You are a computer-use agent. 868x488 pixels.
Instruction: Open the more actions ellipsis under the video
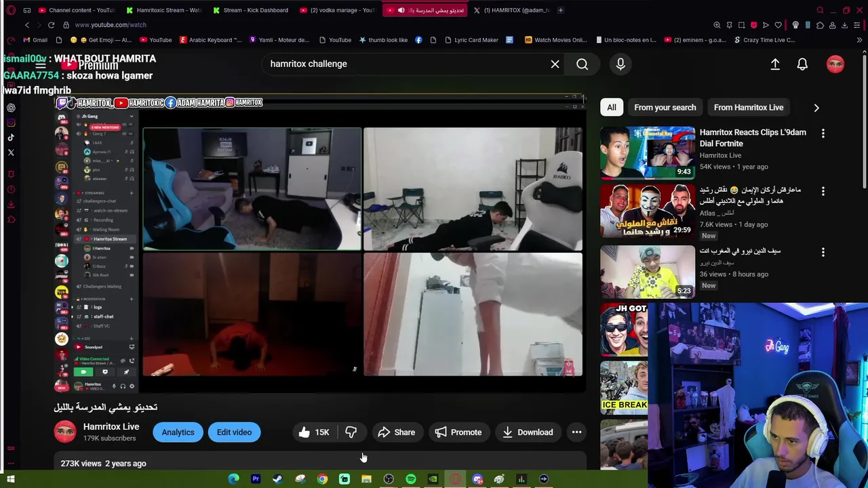click(576, 432)
